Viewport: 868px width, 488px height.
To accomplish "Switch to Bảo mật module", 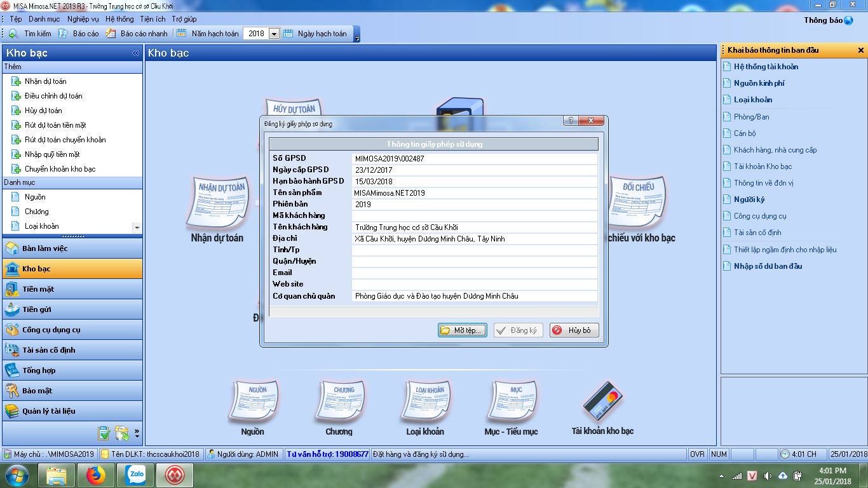I will [x=72, y=391].
